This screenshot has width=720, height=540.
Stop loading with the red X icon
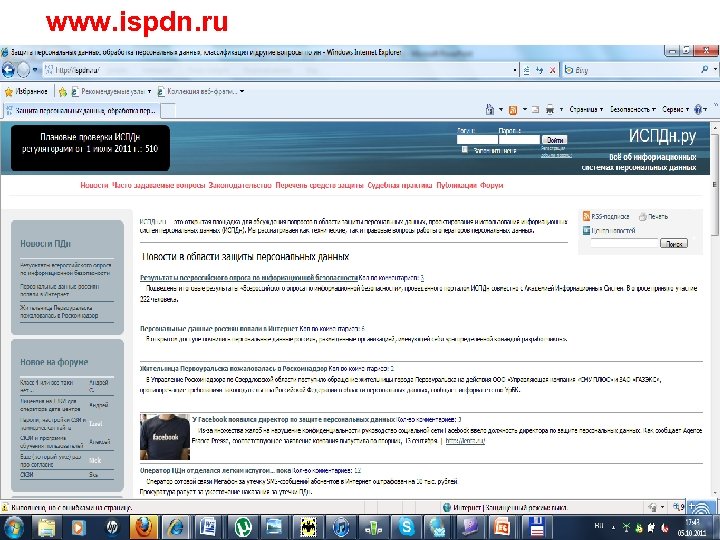click(552, 70)
